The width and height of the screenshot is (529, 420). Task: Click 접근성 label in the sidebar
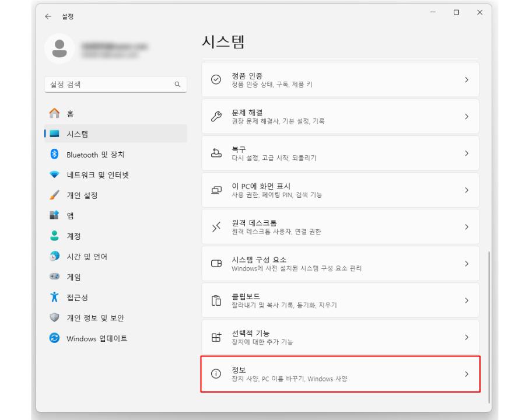point(77,297)
